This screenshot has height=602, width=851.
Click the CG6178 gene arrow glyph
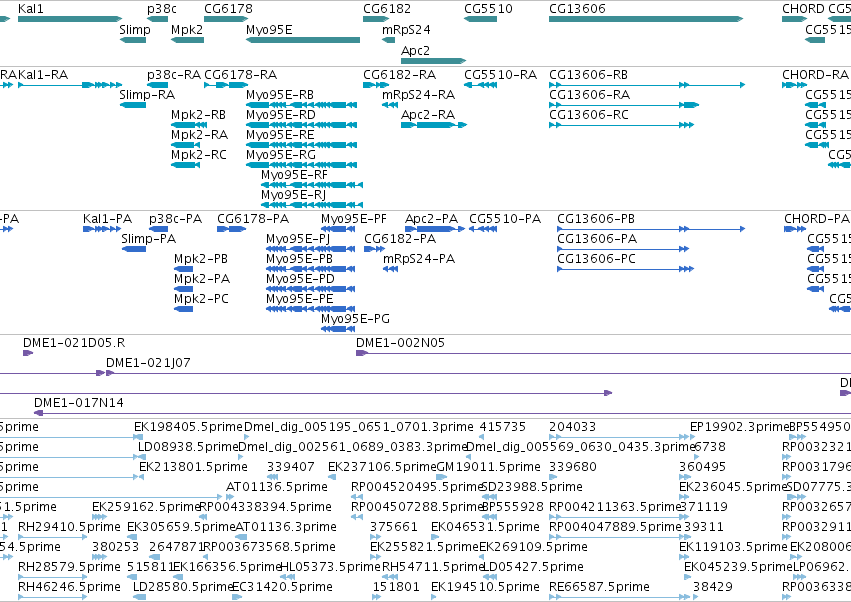pyautogui.click(x=226, y=19)
